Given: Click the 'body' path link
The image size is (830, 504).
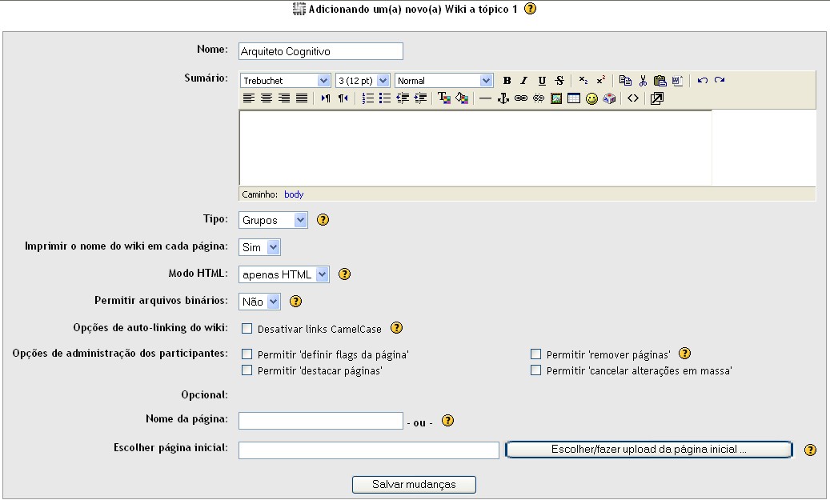Looking at the screenshot, I should [294, 194].
